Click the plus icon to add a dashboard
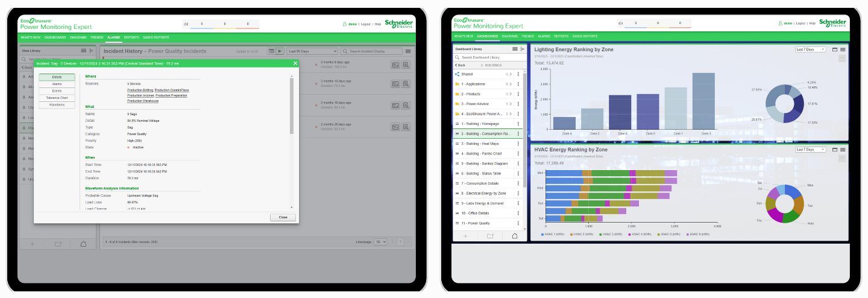This screenshot has height=298, width=868. click(465, 236)
